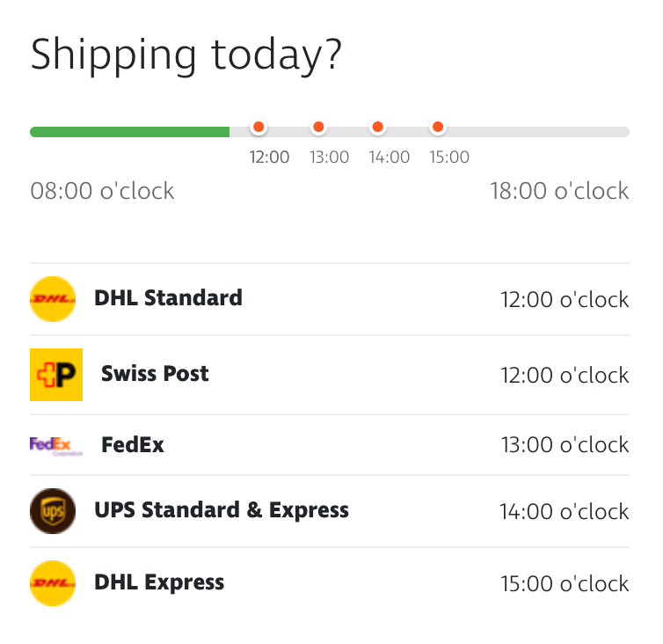Click the DHL Standard carrier logo
Image resolution: width=663 pixels, height=644 pixels.
(x=53, y=299)
